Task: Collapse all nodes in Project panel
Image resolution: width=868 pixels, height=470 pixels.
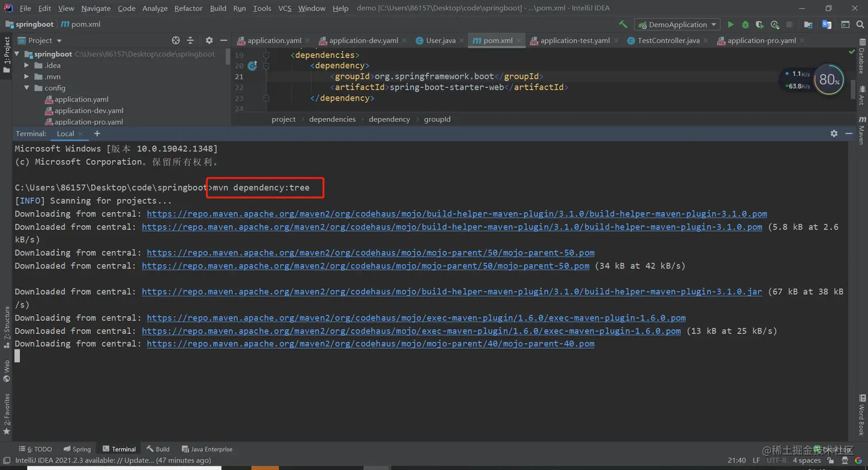Action: 191,40
